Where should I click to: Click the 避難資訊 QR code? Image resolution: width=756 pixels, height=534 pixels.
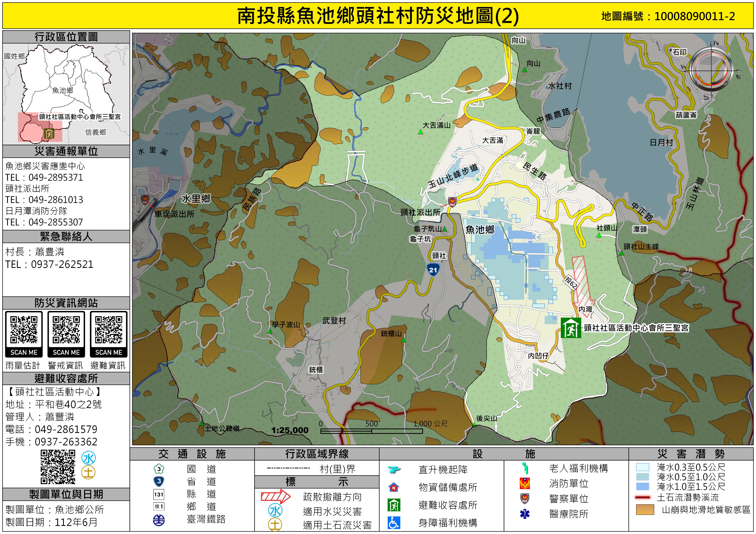click(109, 330)
